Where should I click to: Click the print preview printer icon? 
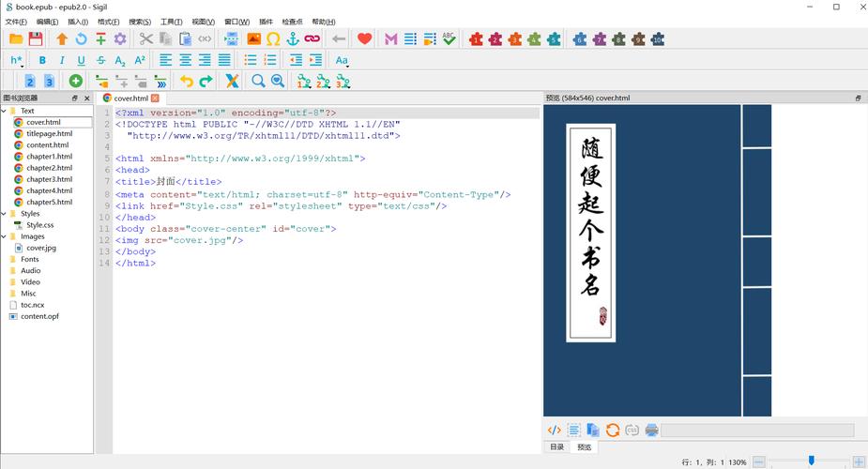pyautogui.click(x=651, y=430)
